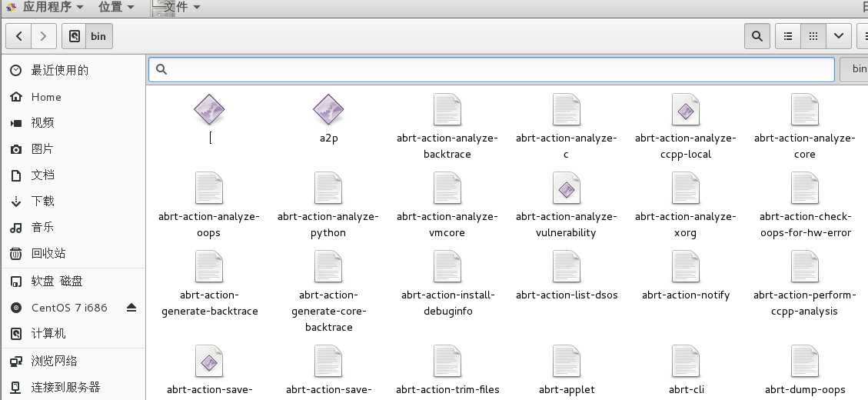Viewport: 868px width, 400px height.
Task: Select abrt-action-analyze-python file icon
Action: pos(328,188)
